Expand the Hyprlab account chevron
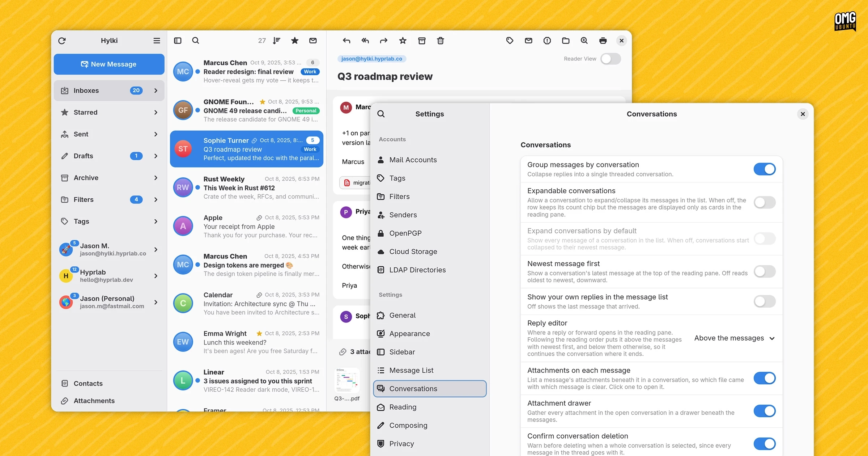This screenshot has height=456, width=868. (156, 276)
